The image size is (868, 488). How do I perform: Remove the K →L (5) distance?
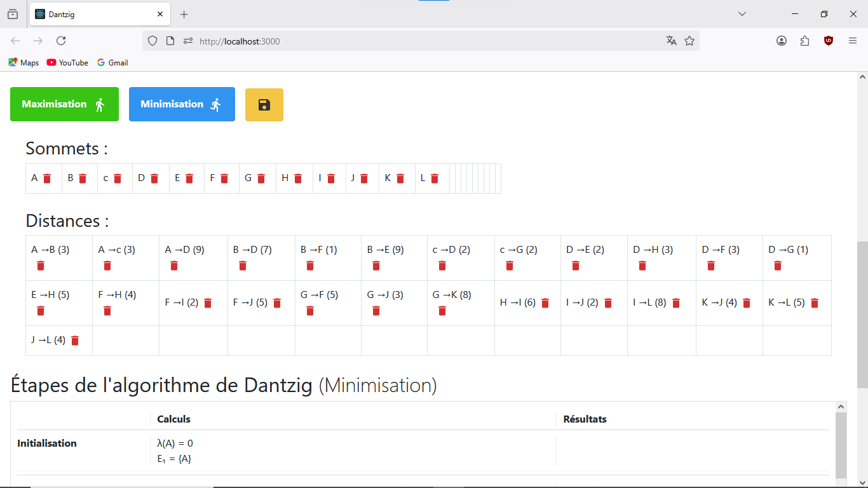[x=815, y=303]
